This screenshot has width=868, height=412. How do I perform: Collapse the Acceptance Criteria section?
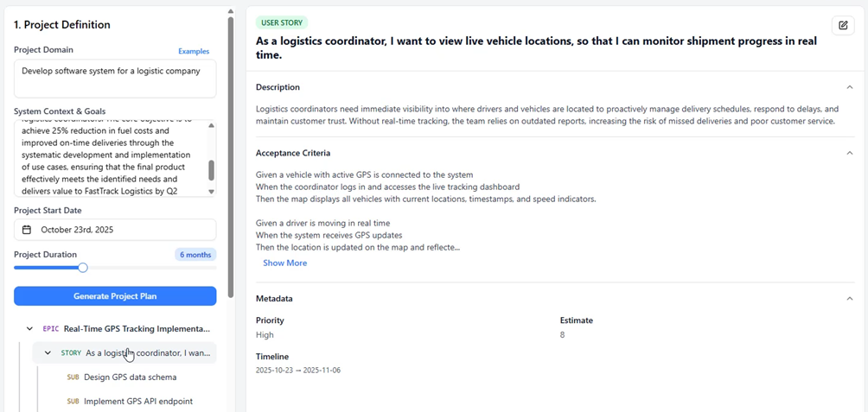(849, 153)
